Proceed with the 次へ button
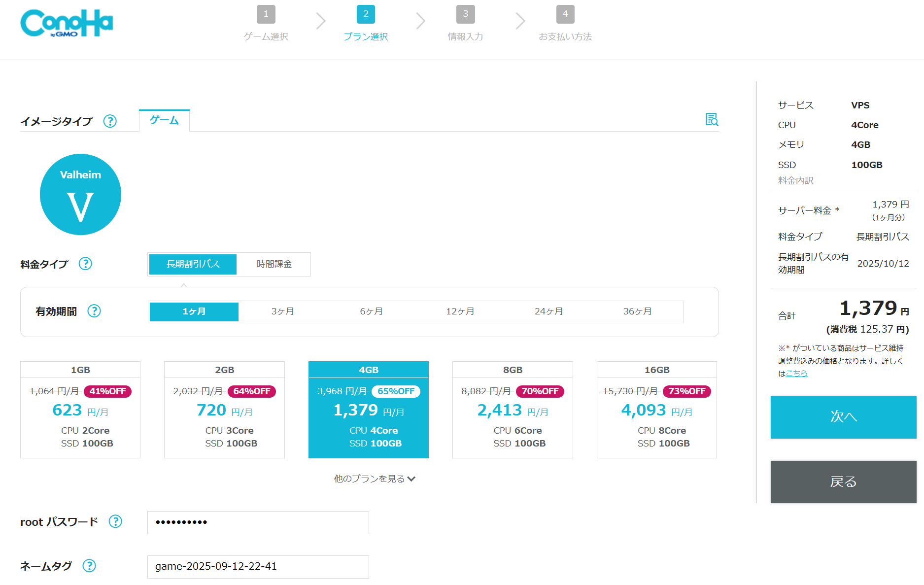Screen dimensions: 924x585 pyautogui.click(x=844, y=417)
